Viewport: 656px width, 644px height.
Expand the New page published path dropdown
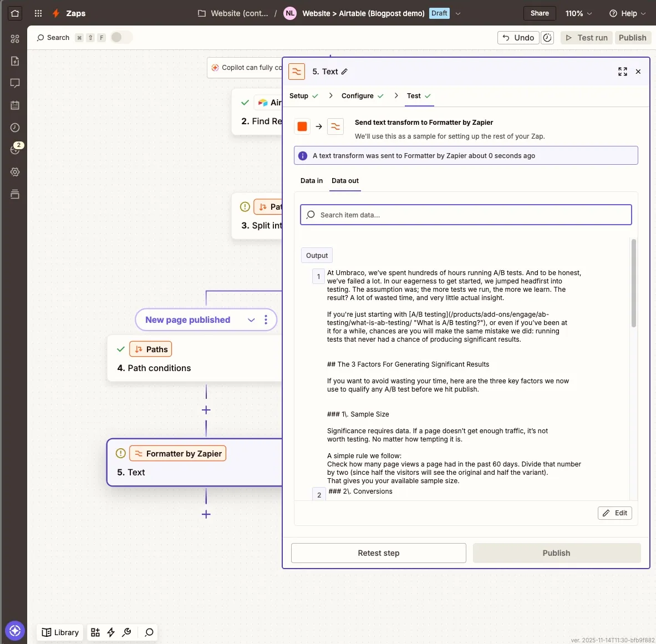251,320
